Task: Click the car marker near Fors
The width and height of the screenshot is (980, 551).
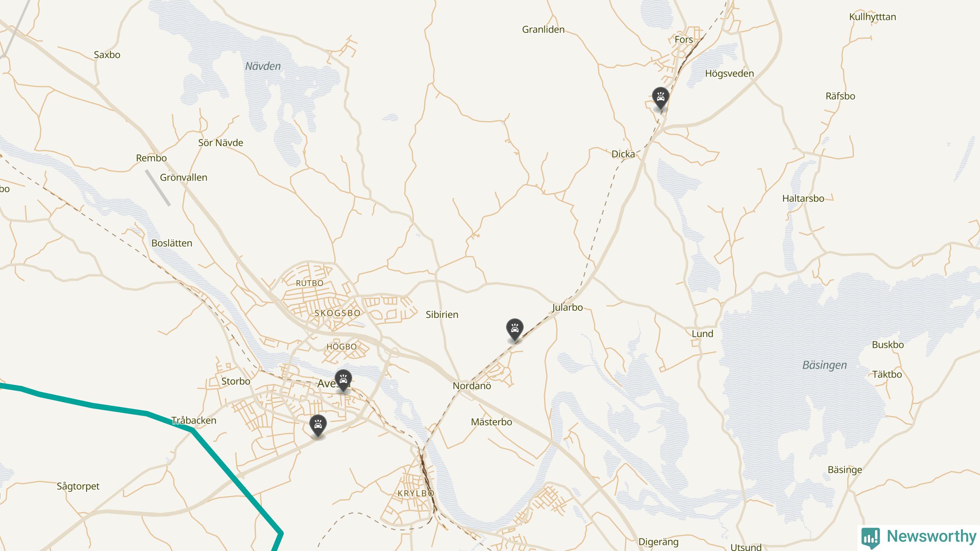Action: coord(660,98)
